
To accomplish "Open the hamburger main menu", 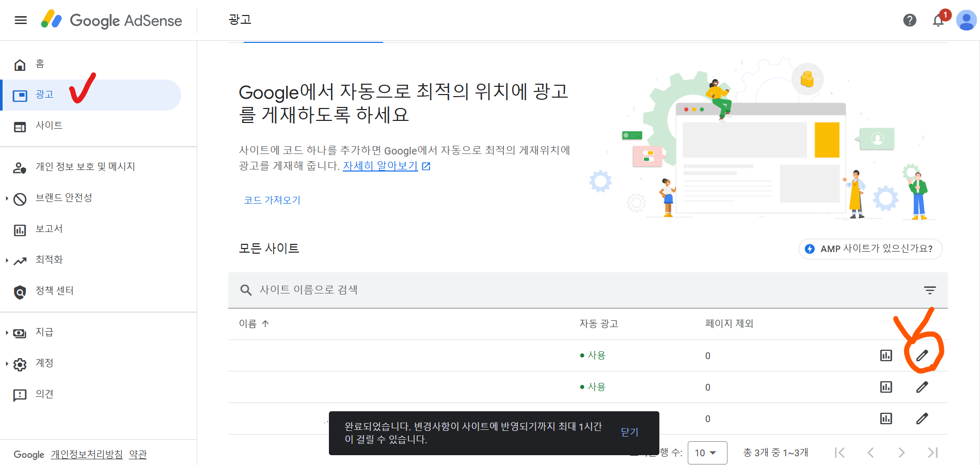I will click(x=21, y=20).
